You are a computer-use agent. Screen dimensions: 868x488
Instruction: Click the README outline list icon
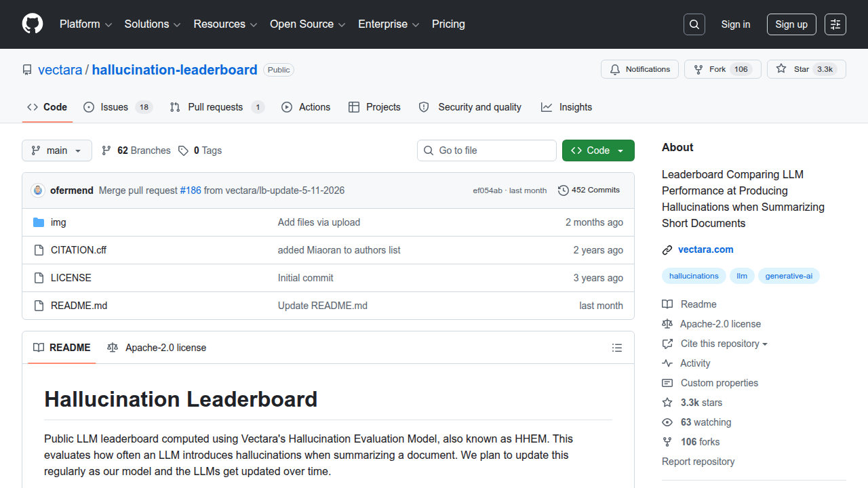pos(617,348)
